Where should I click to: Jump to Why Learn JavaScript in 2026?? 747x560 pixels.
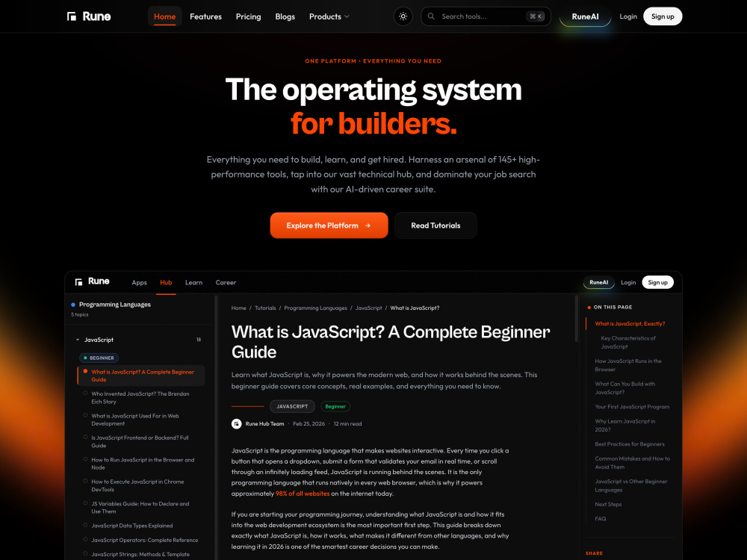point(625,426)
